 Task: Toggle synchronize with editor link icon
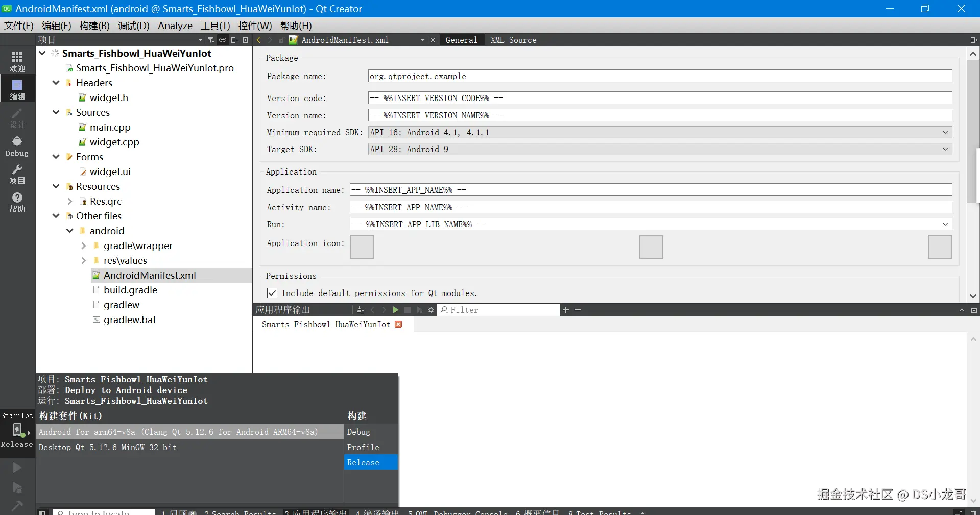pyautogui.click(x=223, y=40)
